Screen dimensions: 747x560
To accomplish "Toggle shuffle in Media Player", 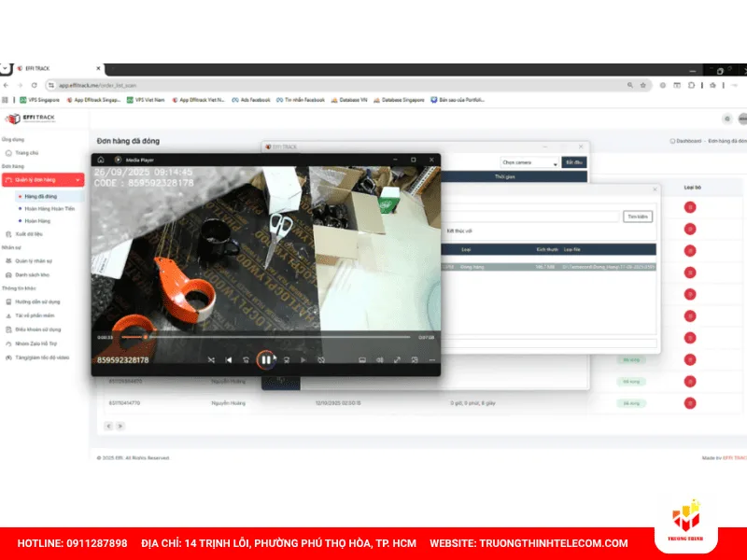I will click(x=211, y=360).
